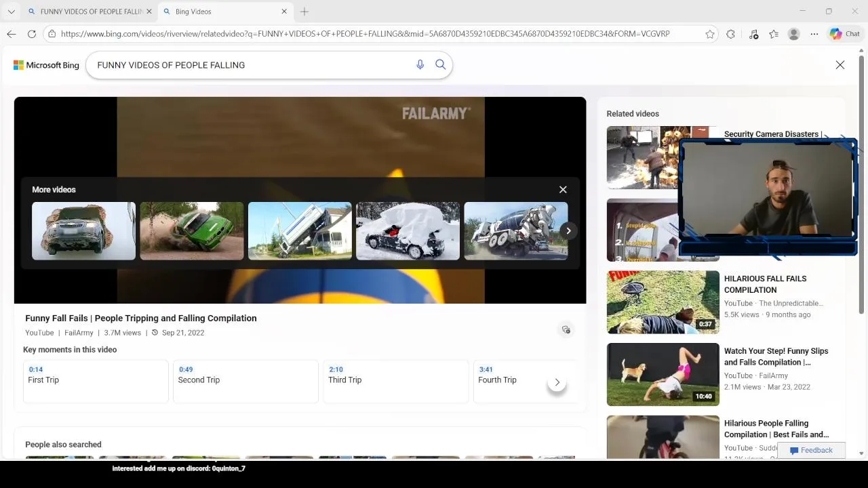Open a new browser tab
Image resolution: width=868 pixels, height=488 pixels.
tap(304, 12)
